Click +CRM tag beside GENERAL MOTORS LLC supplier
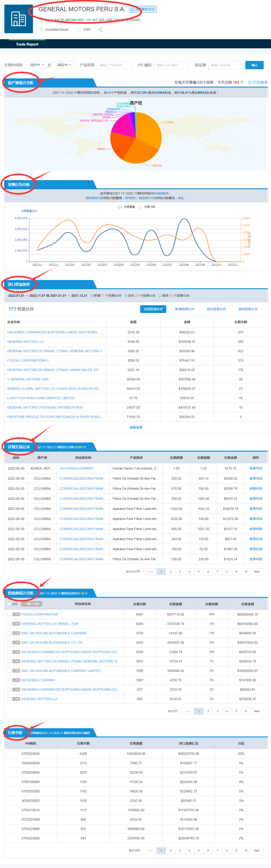This screenshot has width=271, height=868. click(16, 699)
